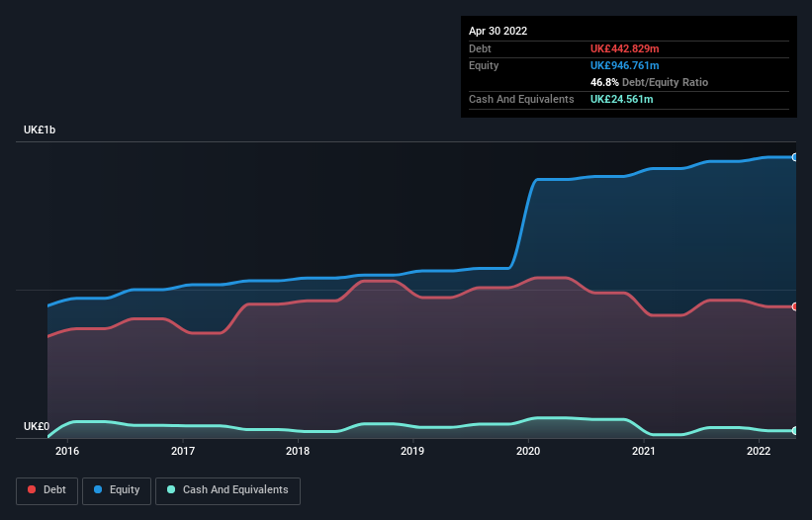Click the blue Equity data point marker
The height and width of the screenshot is (520, 812).
point(795,157)
